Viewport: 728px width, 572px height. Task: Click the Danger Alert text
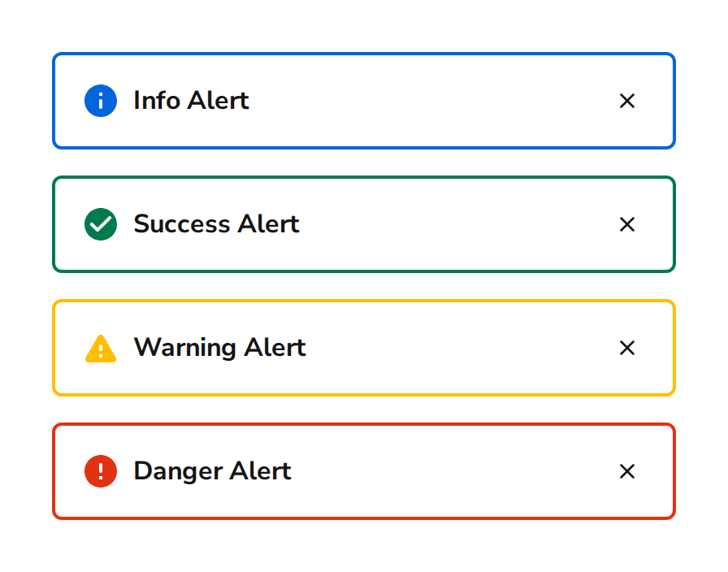pyautogui.click(x=211, y=471)
